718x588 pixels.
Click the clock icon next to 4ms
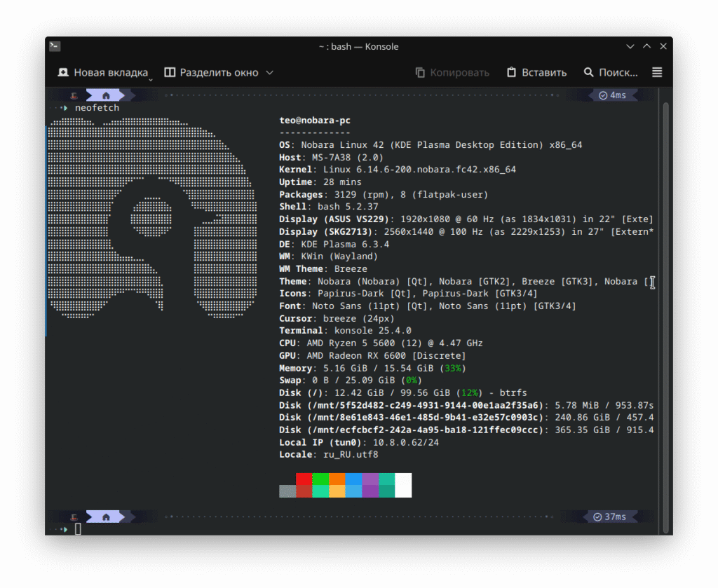[x=603, y=95]
